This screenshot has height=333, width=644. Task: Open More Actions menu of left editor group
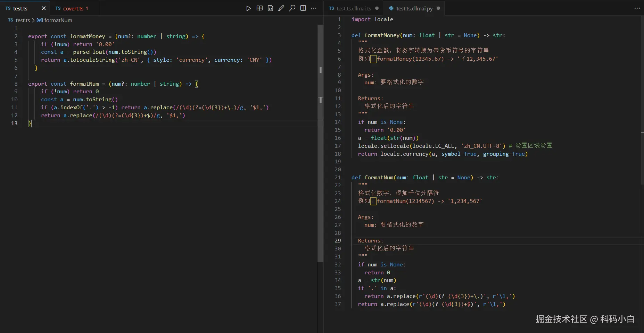point(314,8)
